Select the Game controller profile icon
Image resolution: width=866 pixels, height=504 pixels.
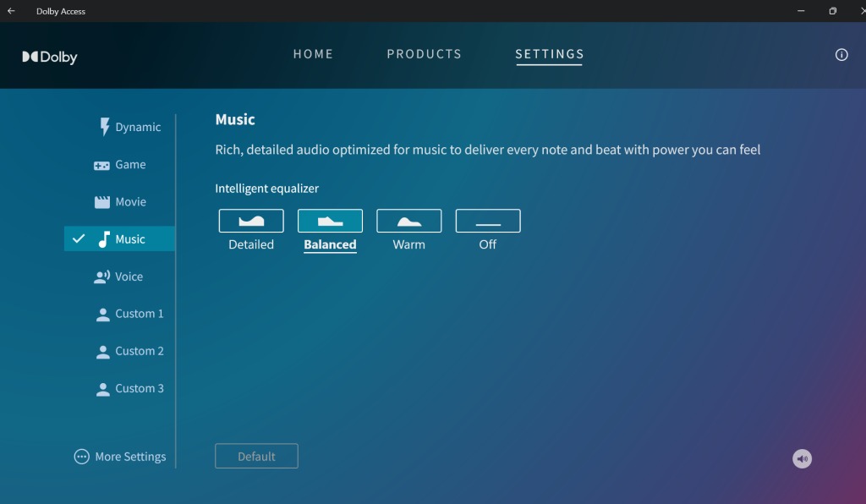[101, 166]
